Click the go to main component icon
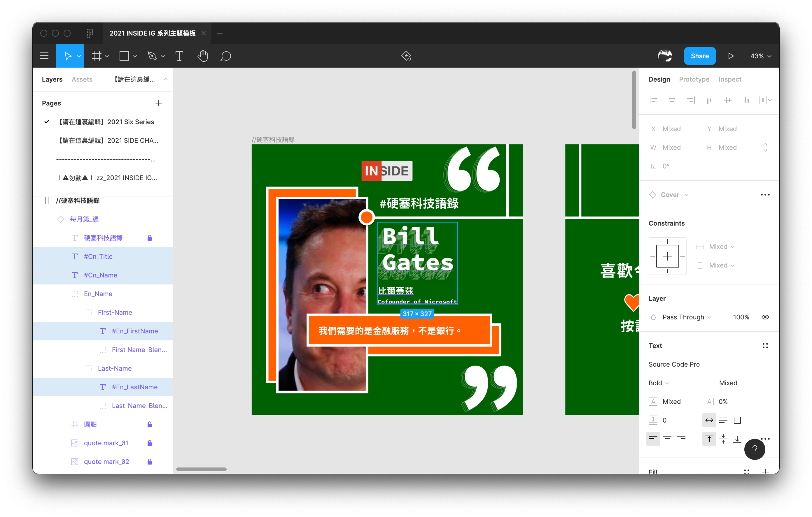 pos(406,56)
